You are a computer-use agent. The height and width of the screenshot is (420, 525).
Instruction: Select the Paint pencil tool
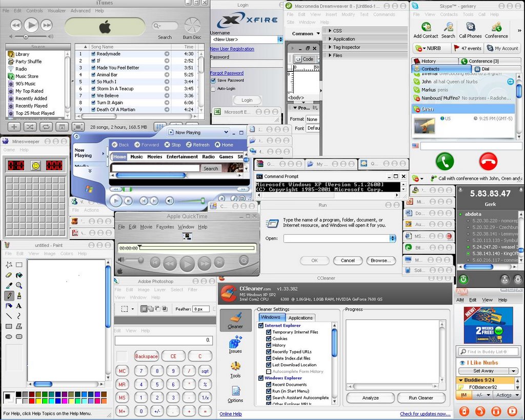[x=9, y=296]
